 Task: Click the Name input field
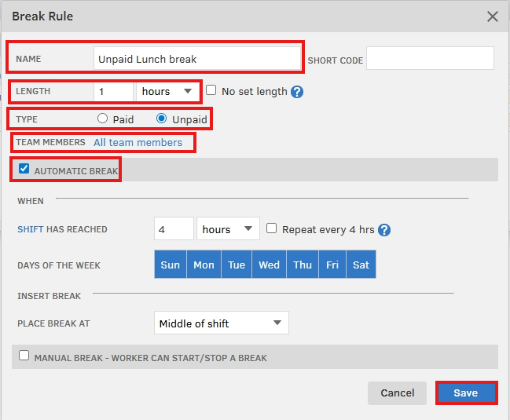pos(196,59)
